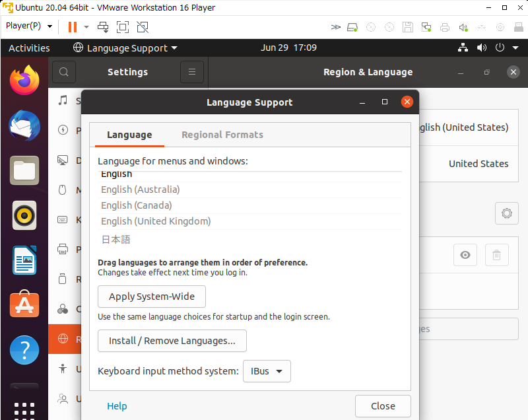Click the English (United States) language row
Image resolution: width=528 pixels, height=420 pixels.
point(469,127)
